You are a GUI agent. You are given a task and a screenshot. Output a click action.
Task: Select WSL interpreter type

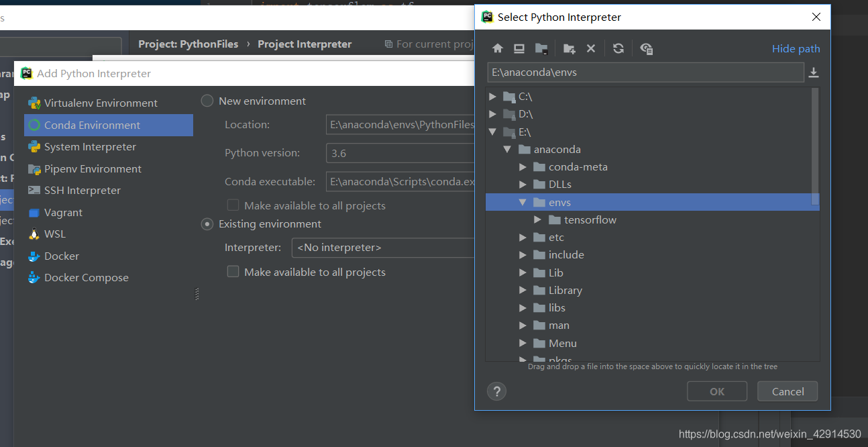109,234
